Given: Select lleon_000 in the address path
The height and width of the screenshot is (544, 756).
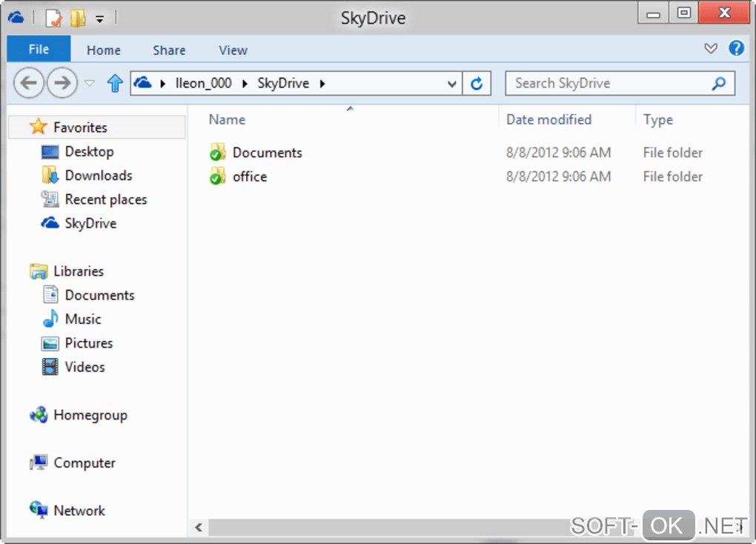Looking at the screenshot, I should 204,84.
